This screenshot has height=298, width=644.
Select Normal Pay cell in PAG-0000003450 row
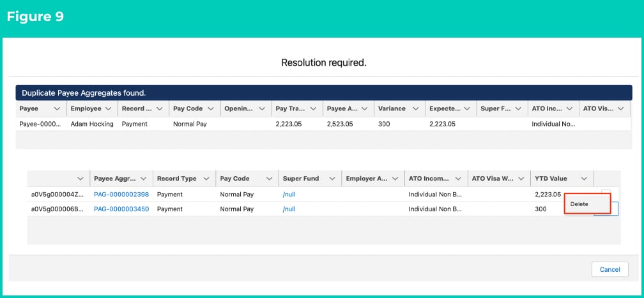point(247,209)
